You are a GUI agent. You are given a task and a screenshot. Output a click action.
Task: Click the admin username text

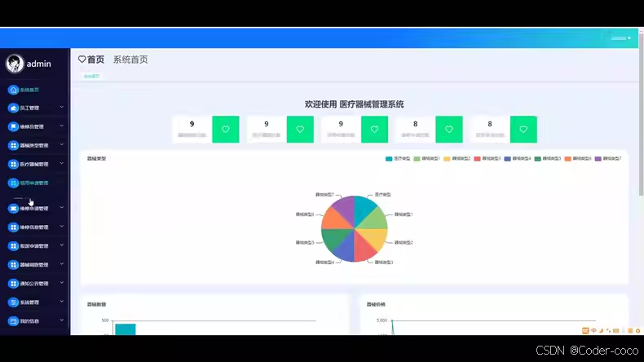click(38, 64)
